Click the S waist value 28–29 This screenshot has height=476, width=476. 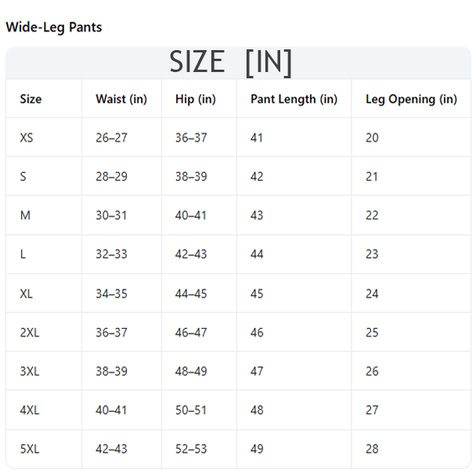(x=111, y=177)
